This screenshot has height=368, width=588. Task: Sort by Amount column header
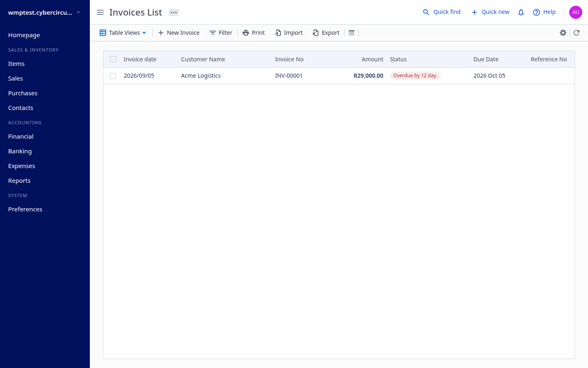pos(372,59)
